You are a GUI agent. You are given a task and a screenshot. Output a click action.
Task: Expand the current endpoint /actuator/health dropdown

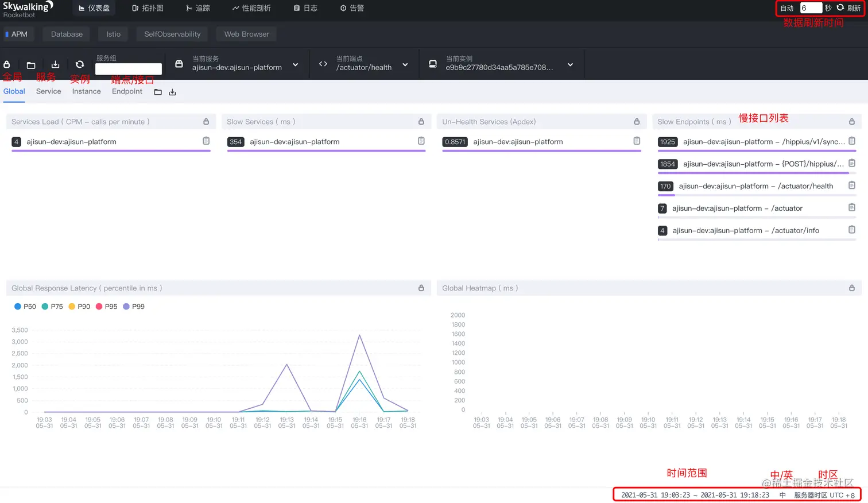tap(405, 65)
